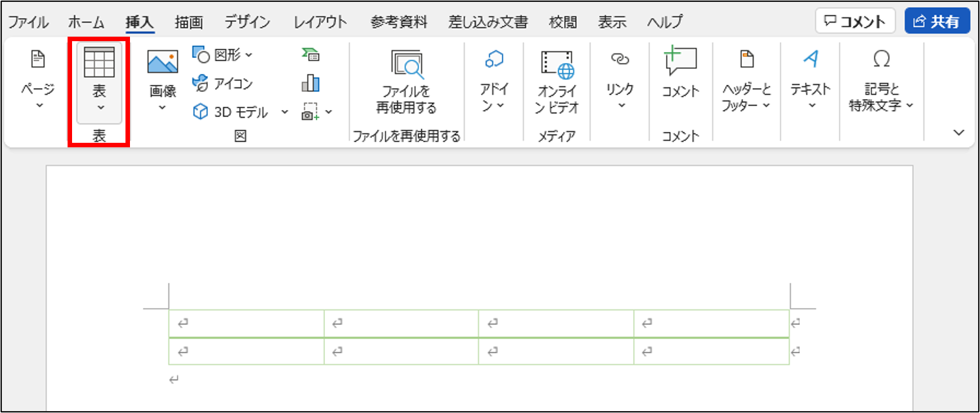
Task: Click the 3D モデル button
Action: (231, 113)
